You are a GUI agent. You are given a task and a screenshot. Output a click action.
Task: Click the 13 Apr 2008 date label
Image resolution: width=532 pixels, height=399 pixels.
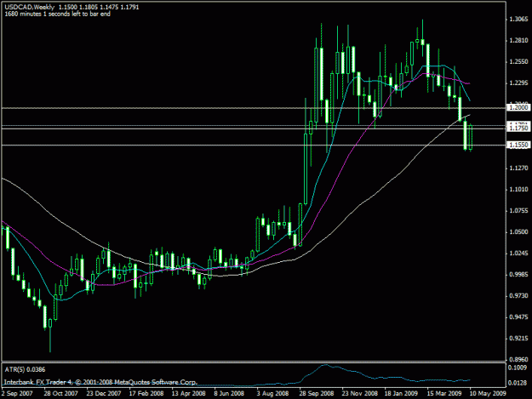tap(189, 394)
